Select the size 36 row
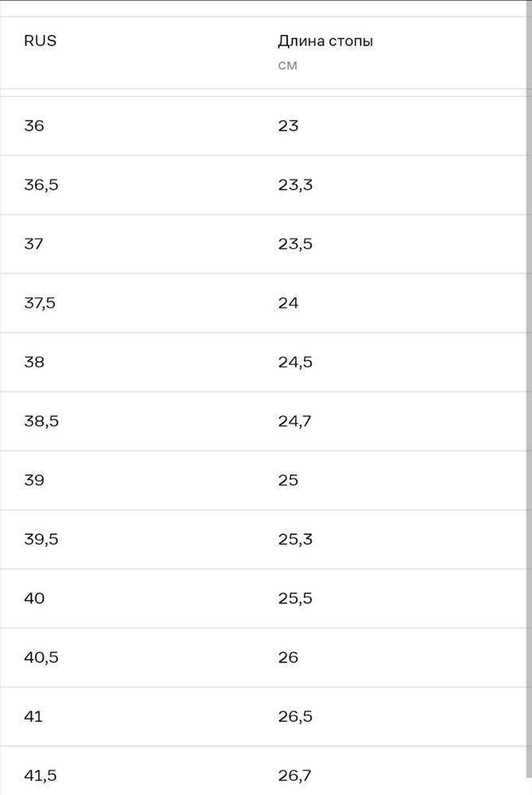 262,126
